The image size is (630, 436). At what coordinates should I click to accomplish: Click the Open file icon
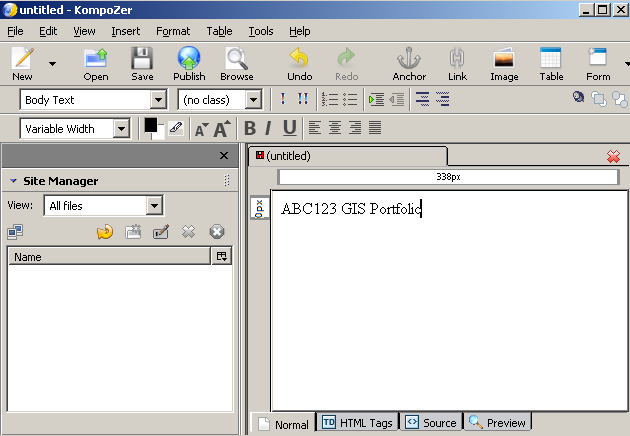(x=96, y=62)
